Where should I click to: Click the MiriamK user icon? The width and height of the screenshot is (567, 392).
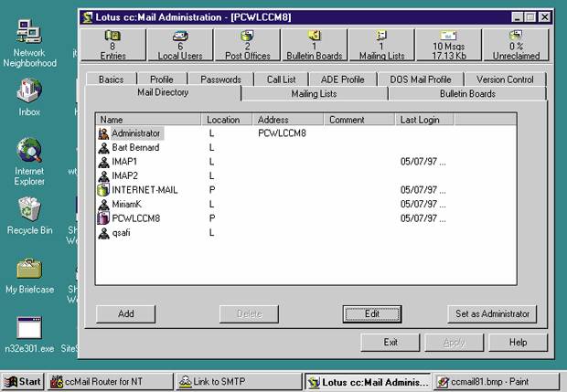click(x=103, y=205)
